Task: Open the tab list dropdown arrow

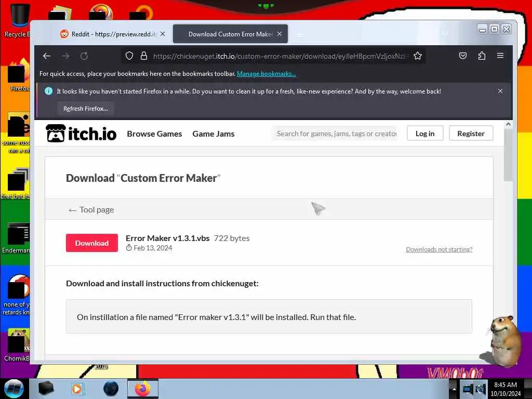Action: tap(445, 34)
